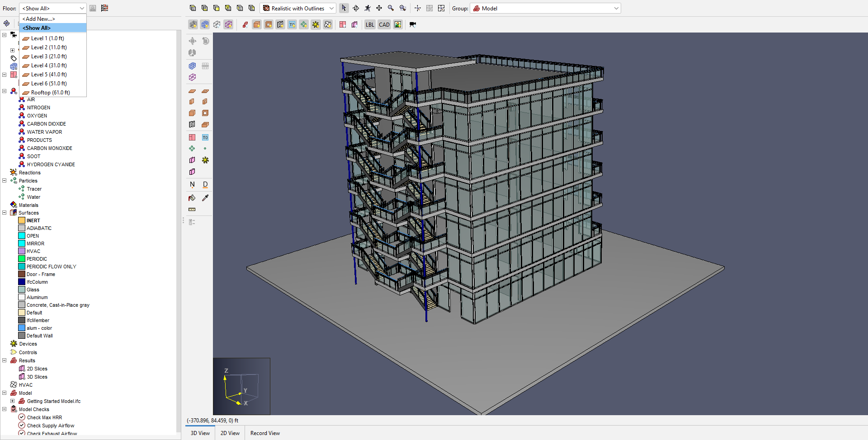Open the Group Model dropdown
This screenshot has height=440, width=868.
pos(545,8)
